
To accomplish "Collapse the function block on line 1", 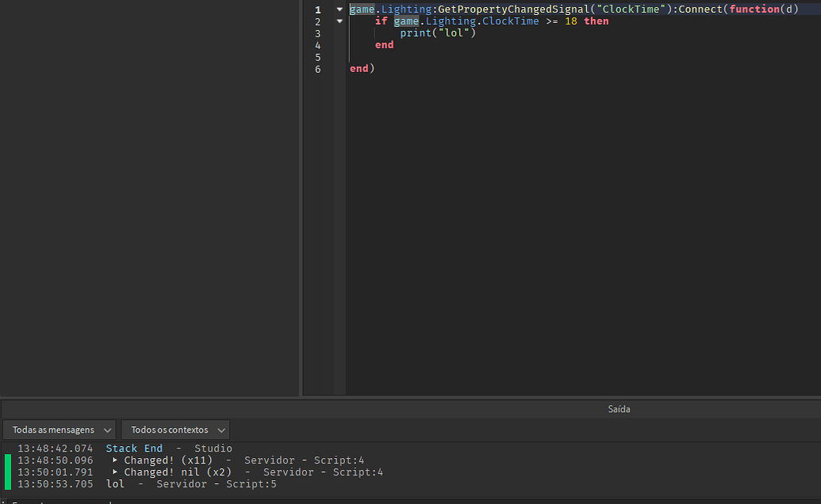I will [x=339, y=9].
